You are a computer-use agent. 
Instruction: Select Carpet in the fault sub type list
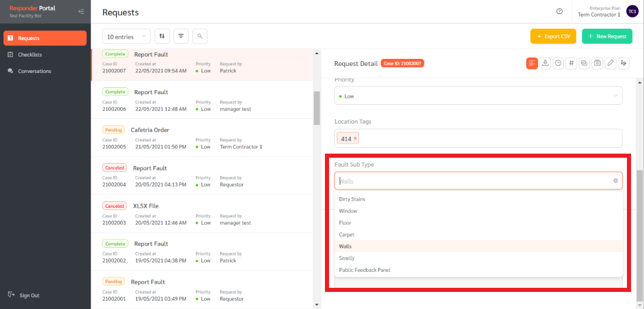point(479,235)
